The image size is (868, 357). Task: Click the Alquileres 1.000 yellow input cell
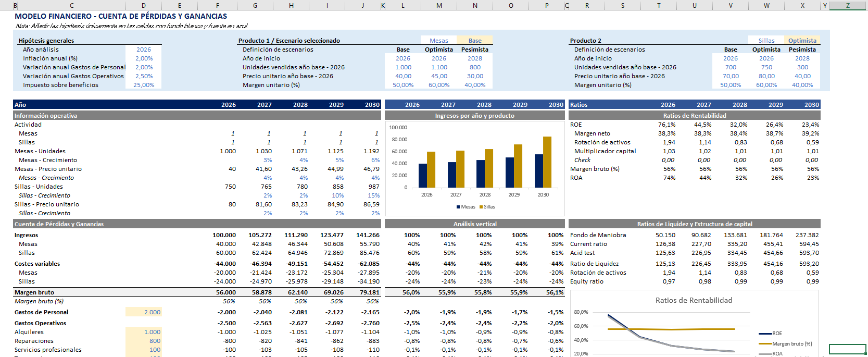click(144, 332)
